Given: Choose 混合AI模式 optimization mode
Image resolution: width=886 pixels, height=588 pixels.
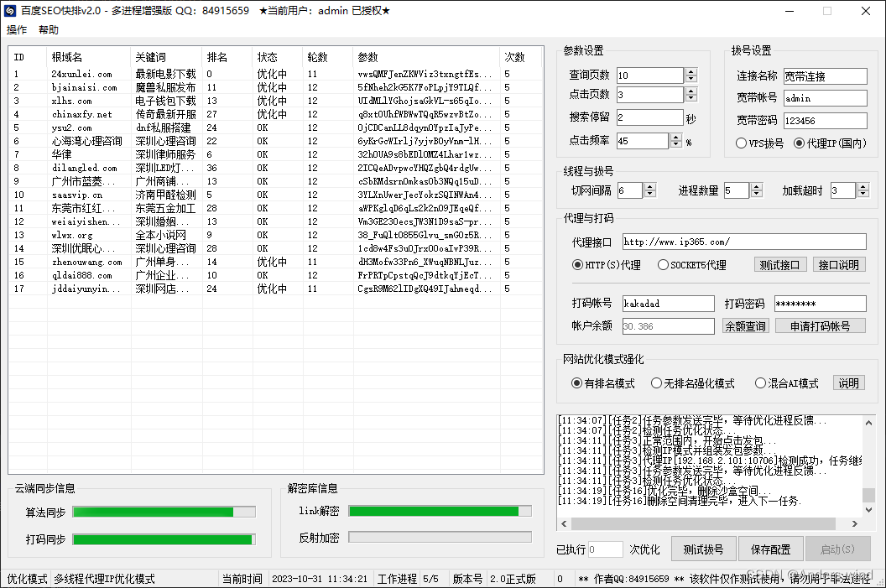Looking at the screenshot, I should [x=786, y=383].
